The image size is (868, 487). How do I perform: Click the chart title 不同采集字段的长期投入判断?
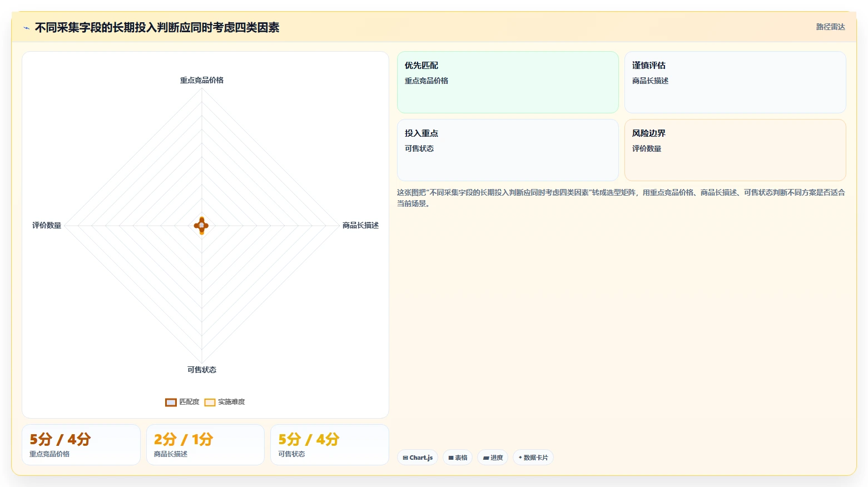coord(157,27)
